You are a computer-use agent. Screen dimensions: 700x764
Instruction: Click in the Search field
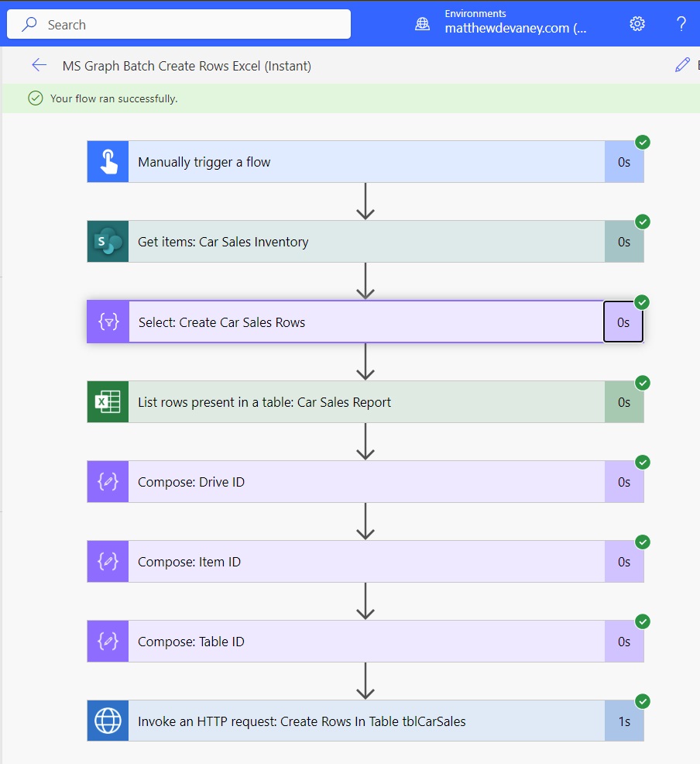(x=179, y=24)
